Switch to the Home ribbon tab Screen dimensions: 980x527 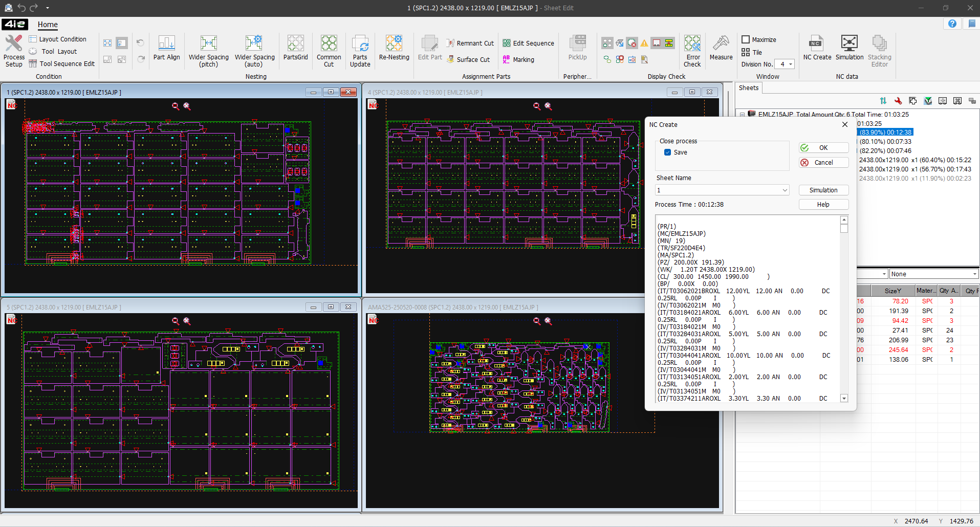tap(48, 25)
